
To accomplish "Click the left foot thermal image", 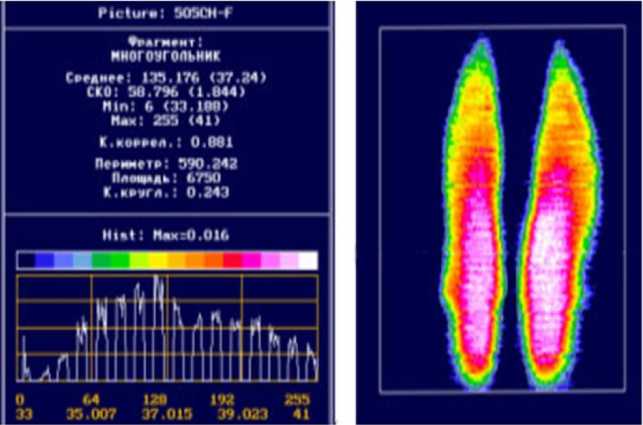I will coord(474,213).
